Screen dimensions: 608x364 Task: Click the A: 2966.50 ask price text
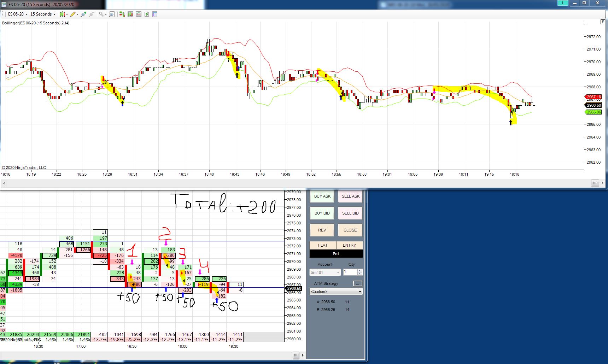click(x=326, y=302)
